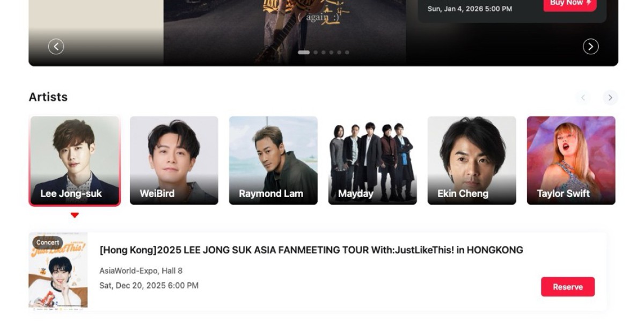Show next artists with right chevron

610,98
